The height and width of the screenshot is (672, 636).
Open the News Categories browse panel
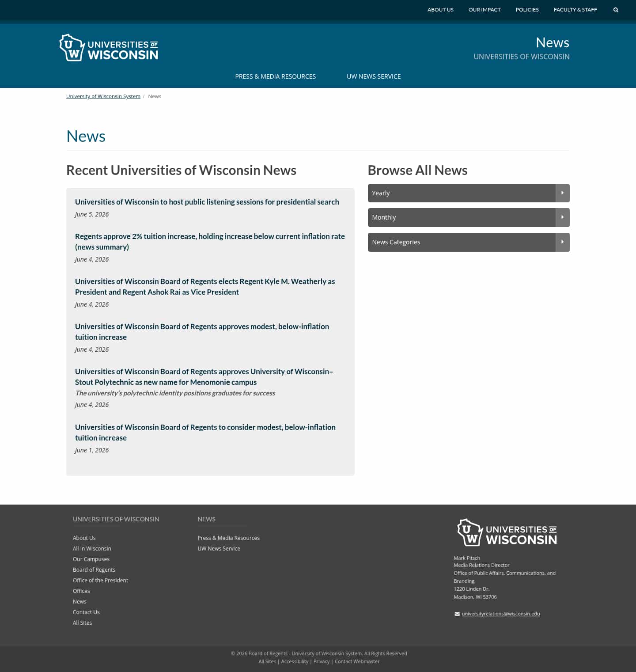point(469,242)
